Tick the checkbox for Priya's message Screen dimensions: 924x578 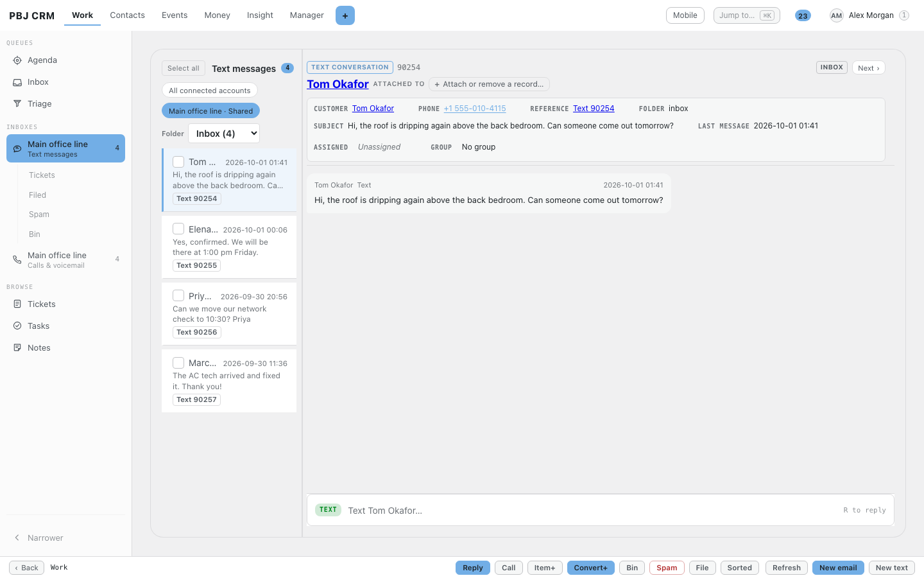178,296
